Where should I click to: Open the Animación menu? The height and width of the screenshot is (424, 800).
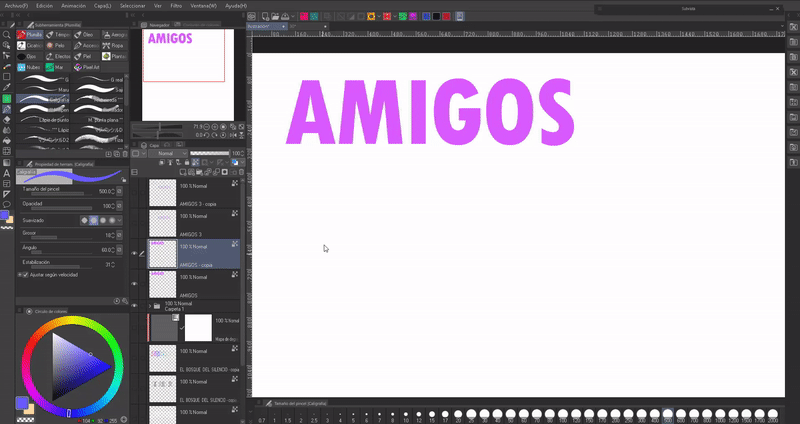point(73,6)
